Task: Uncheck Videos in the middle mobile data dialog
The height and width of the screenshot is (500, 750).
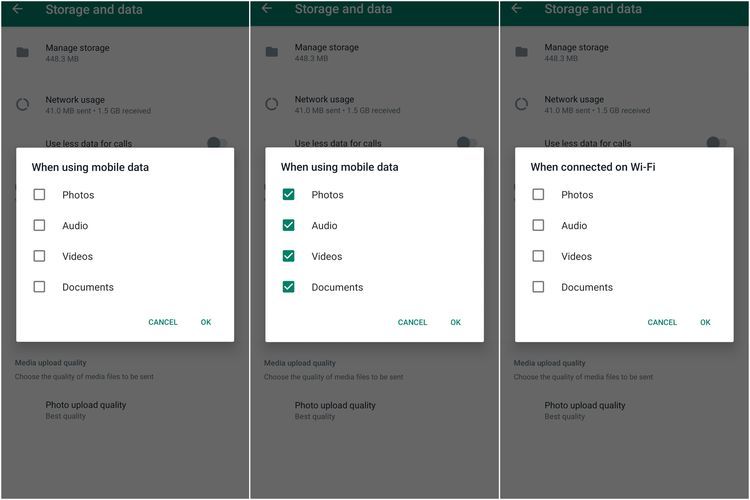Action: pos(288,256)
